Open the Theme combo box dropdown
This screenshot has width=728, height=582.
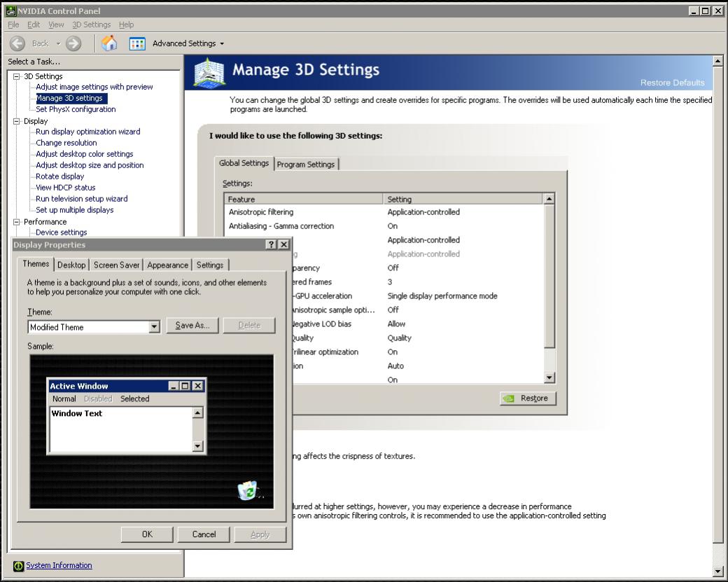[154, 327]
